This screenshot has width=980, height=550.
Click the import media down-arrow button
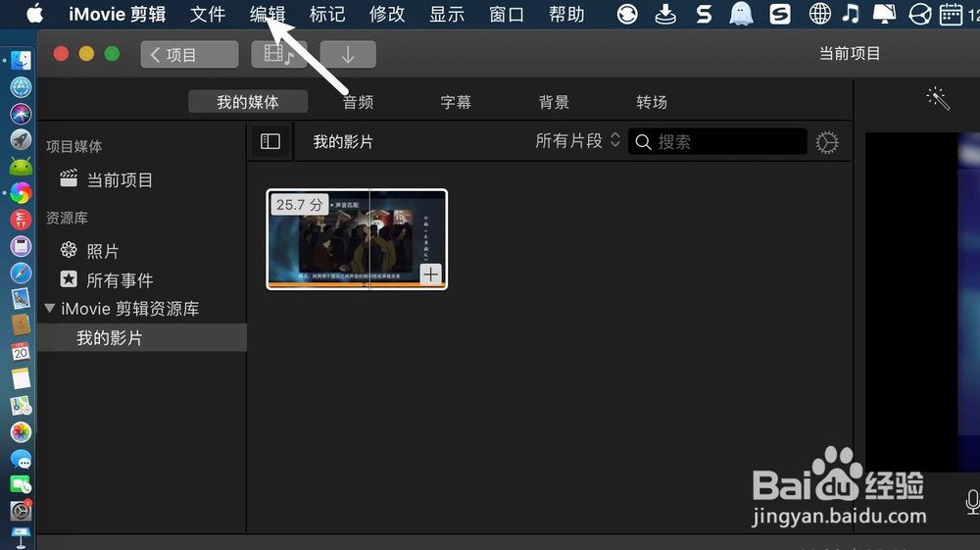coord(348,54)
